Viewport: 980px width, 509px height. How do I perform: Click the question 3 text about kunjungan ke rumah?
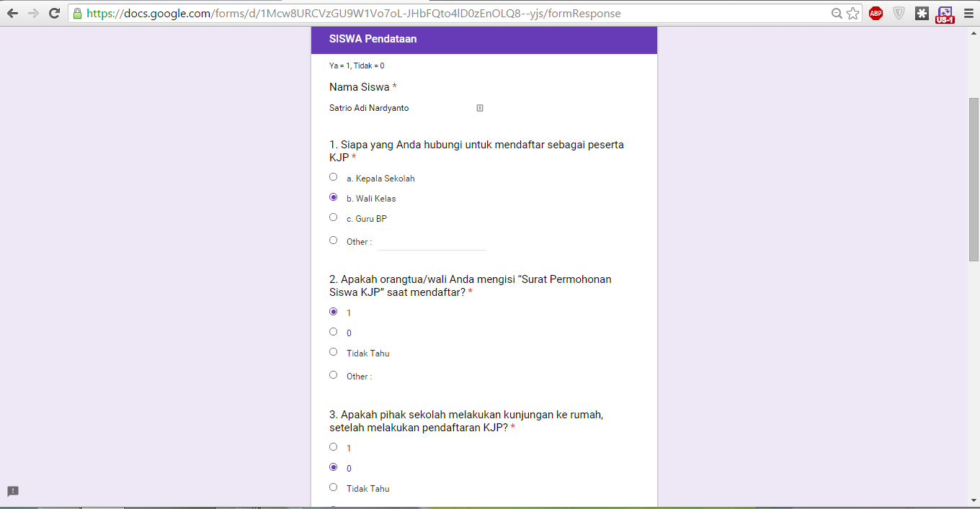(466, 421)
